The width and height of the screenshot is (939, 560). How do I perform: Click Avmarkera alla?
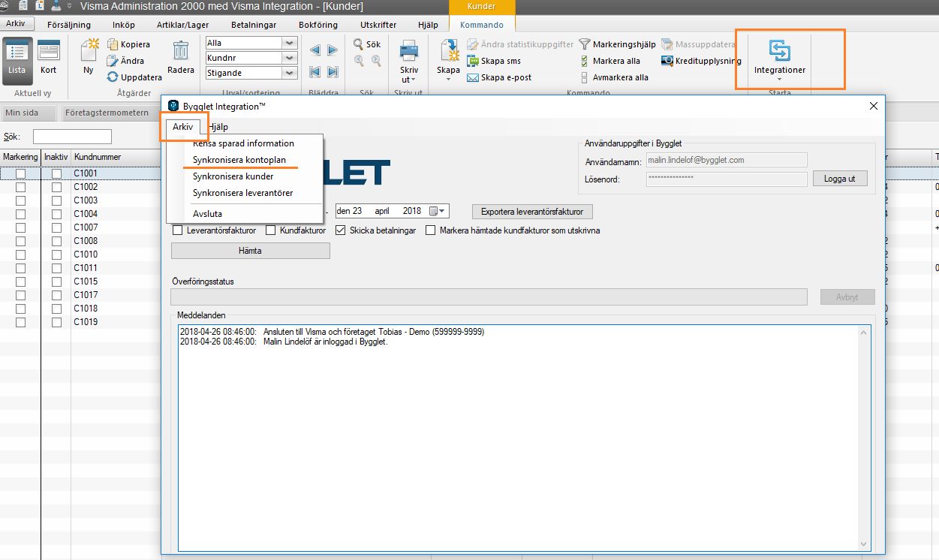(614, 77)
